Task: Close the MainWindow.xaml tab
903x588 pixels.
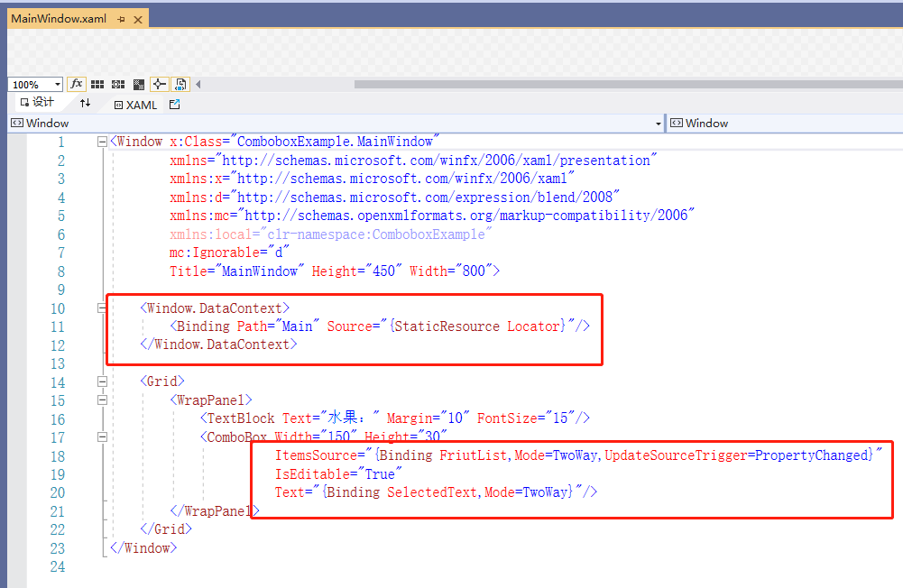Action: click(x=138, y=20)
